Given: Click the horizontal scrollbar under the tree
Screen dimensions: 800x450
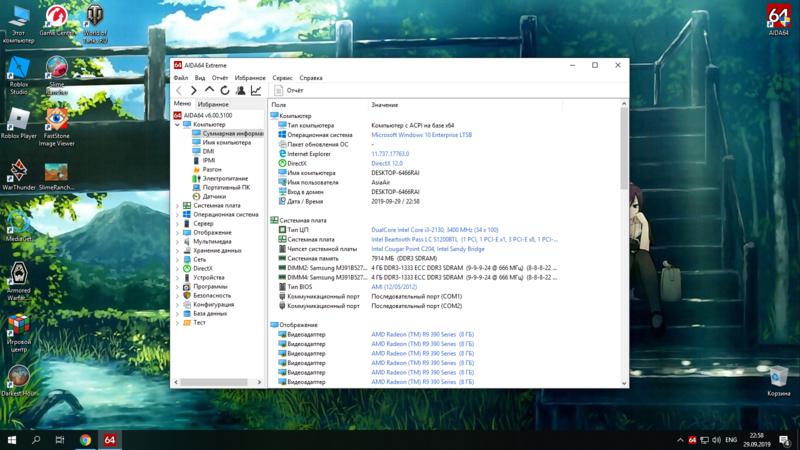Looking at the screenshot, I should tap(218, 382).
